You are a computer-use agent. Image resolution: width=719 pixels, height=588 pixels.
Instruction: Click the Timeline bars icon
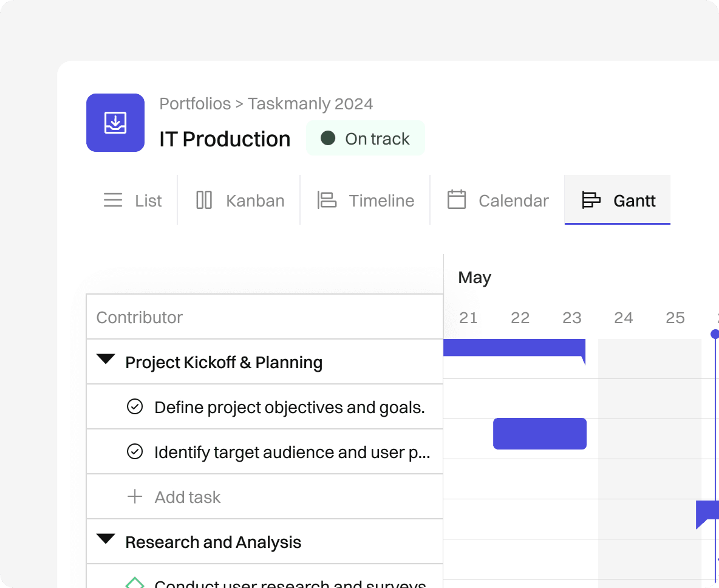point(327,200)
